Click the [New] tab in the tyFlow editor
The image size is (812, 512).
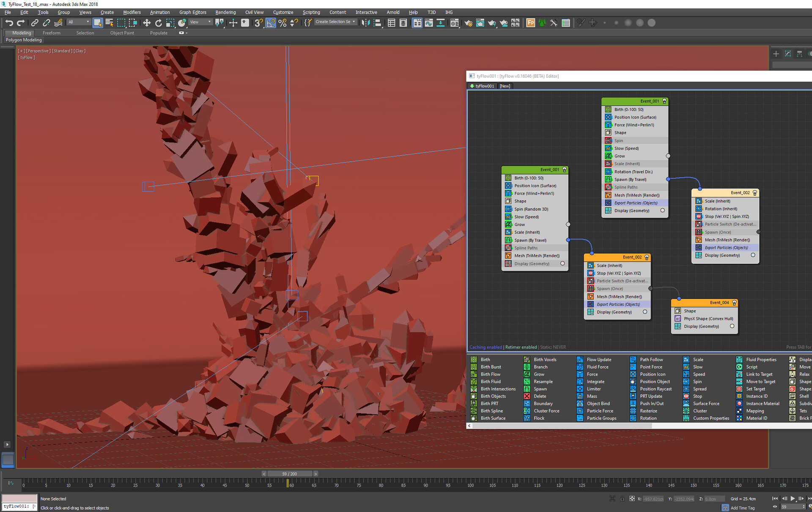pyautogui.click(x=505, y=86)
